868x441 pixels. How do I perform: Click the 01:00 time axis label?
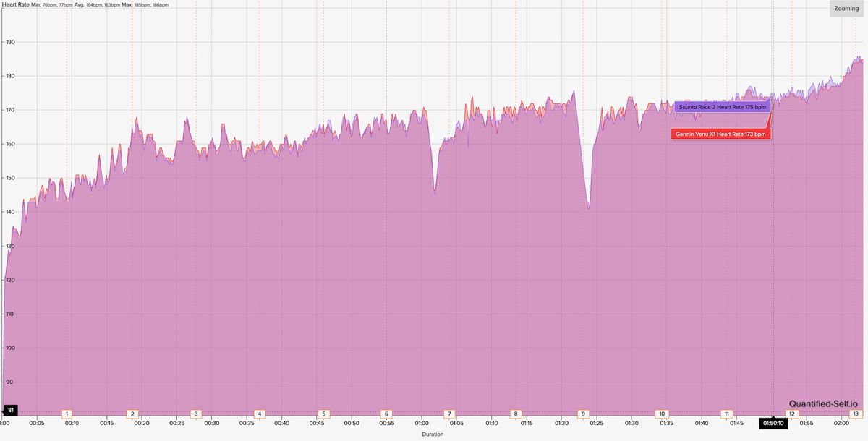[422, 423]
